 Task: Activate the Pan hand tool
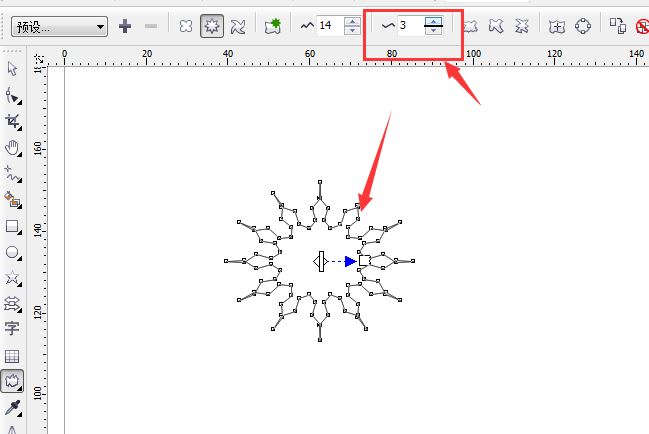12,148
